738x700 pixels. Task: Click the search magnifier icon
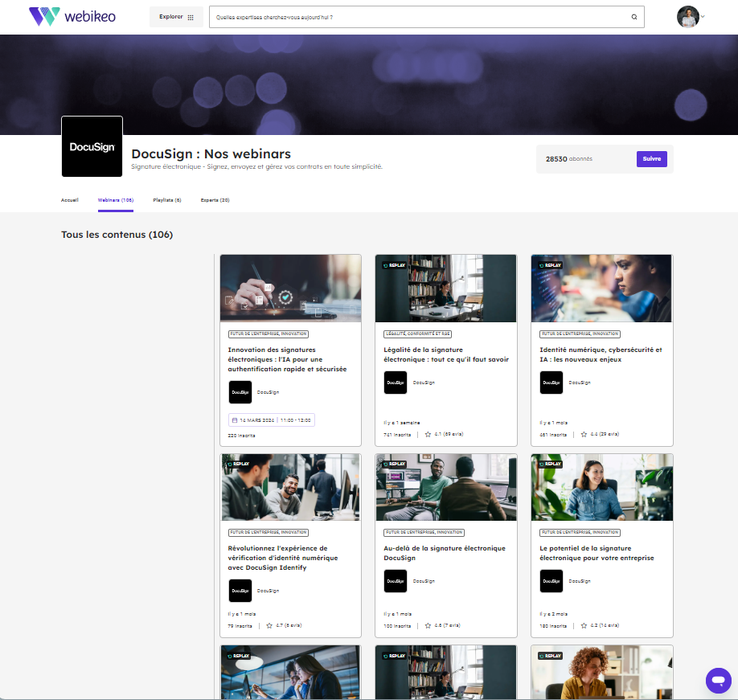pyautogui.click(x=634, y=16)
